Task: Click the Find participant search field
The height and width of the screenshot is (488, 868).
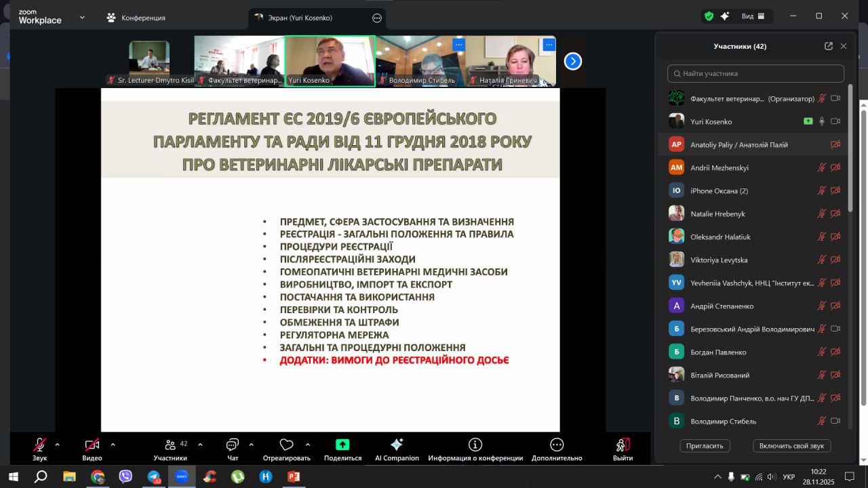Action: pos(755,73)
